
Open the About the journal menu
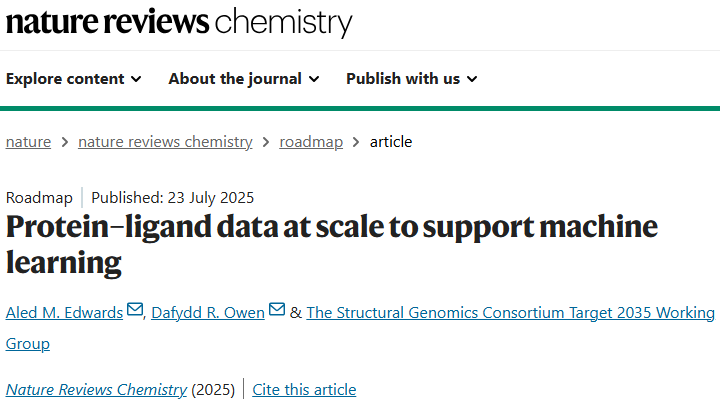pos(244,79)
